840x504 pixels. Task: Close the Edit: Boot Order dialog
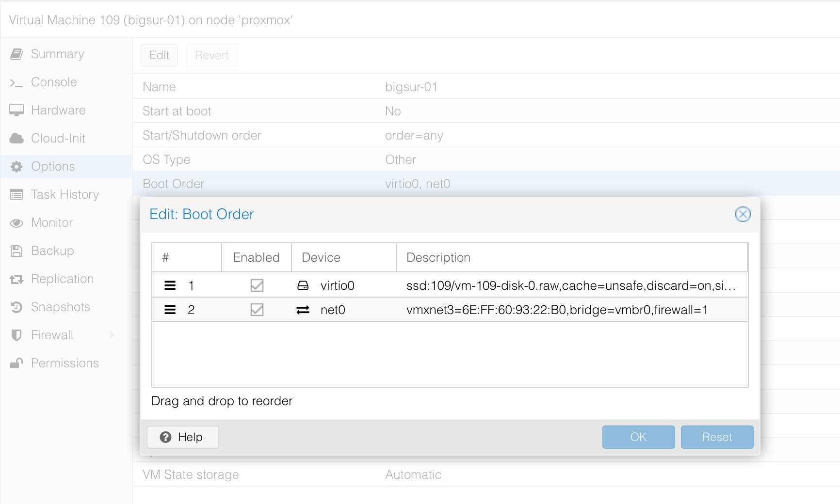click(x=743, y=214)
